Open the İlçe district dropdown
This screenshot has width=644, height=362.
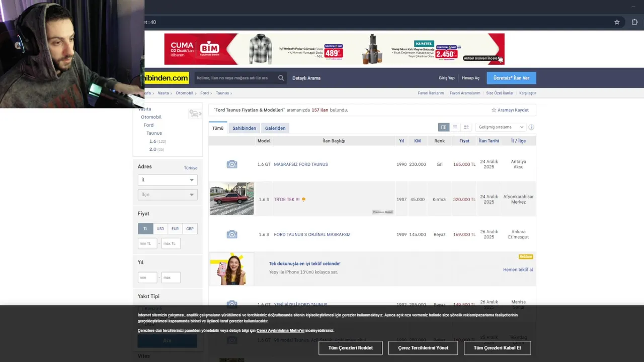pyautogui.click(x=167, y=195)
